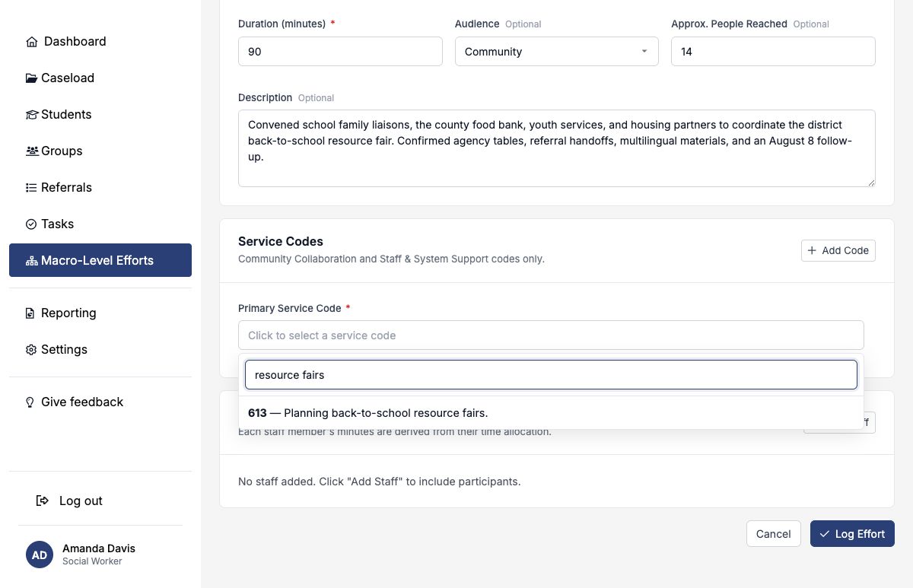The image size is (913, 588).
Task: Open the Primary Service Code selector
Action: pos(551,335)
